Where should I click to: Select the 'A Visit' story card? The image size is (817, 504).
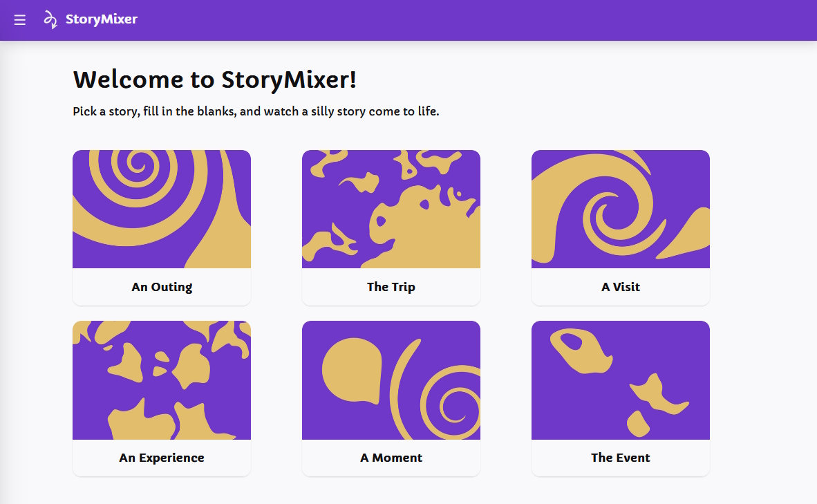tap(620, 227)
